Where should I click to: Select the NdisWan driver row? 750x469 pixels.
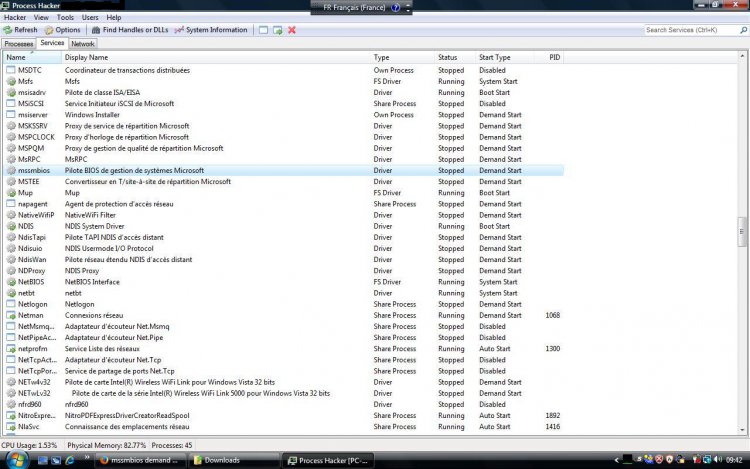(x=284, y=260)
